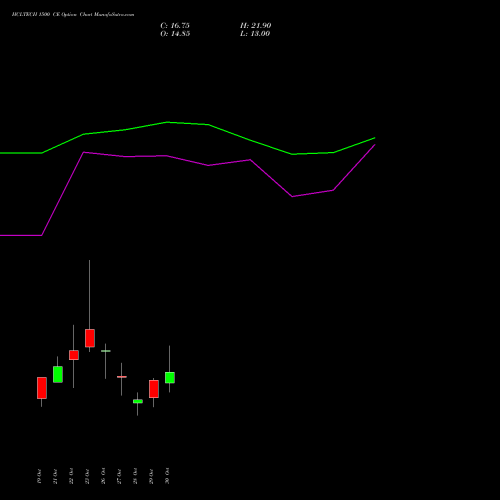Click the '29 Oct' date axis label
Image resolution: width=500 pixels, height=500 pixels.
coord(151,476)
